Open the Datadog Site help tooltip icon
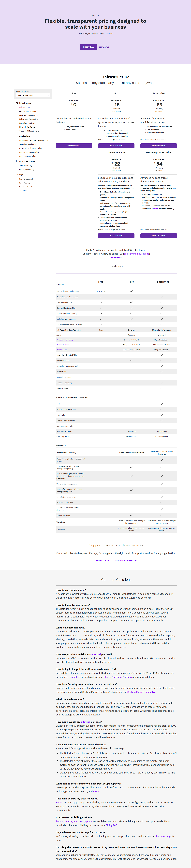 [x=28, y=92]
